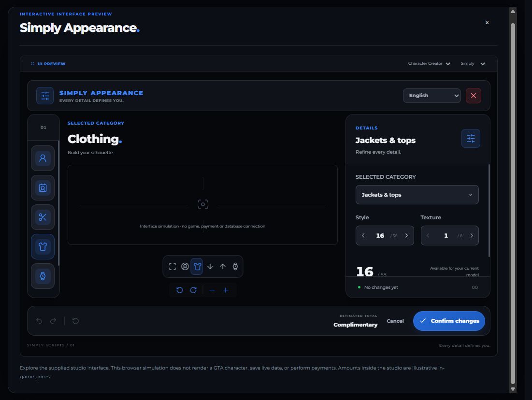Zoom out with the minus icon
This screenshot has height=400, width=532.
[x=212, y=290]
